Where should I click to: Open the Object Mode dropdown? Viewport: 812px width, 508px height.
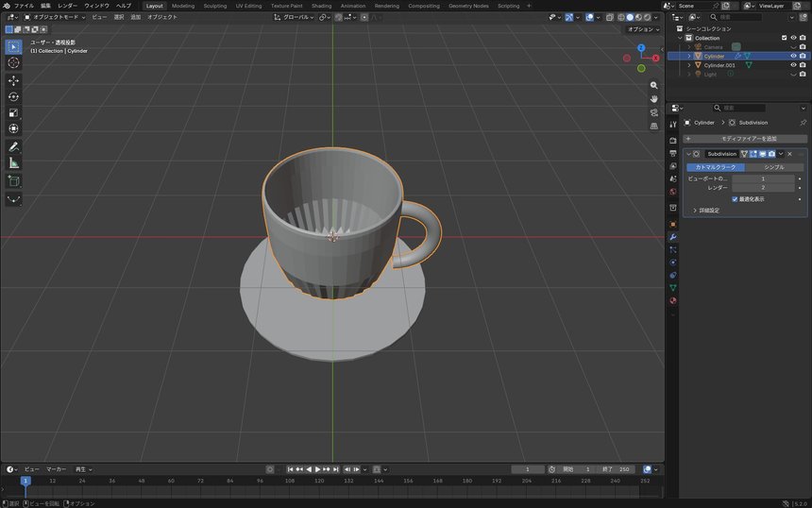tap(55, 17)
